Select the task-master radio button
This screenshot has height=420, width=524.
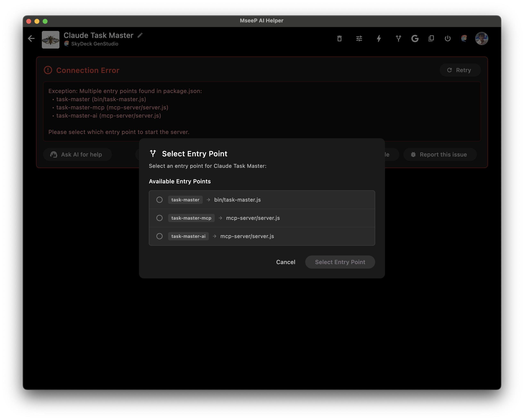click(159, 200)
